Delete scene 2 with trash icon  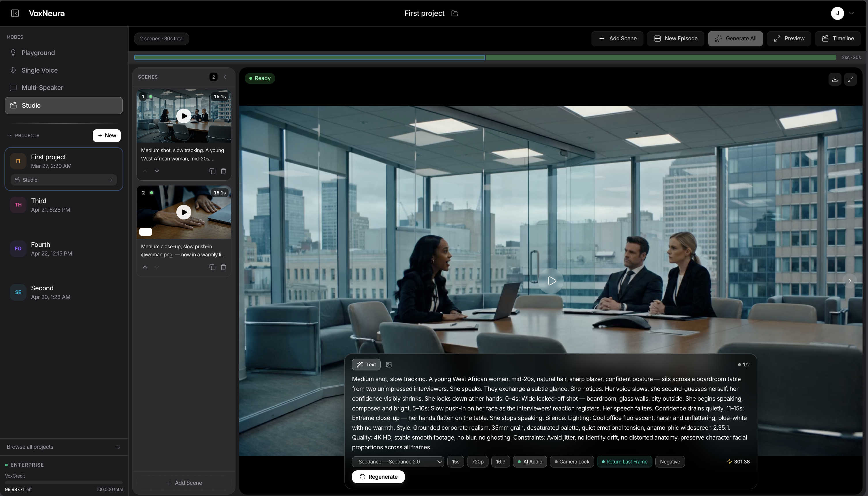223,267
